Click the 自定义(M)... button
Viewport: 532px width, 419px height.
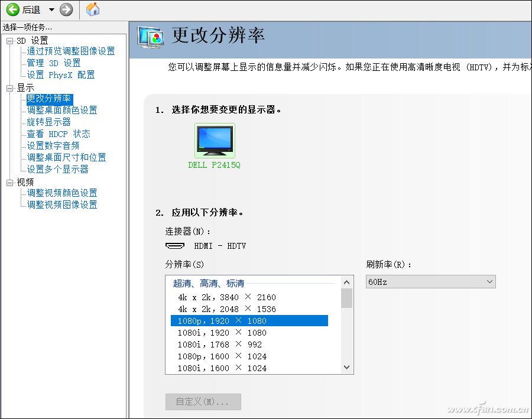(x=203, y=401)
